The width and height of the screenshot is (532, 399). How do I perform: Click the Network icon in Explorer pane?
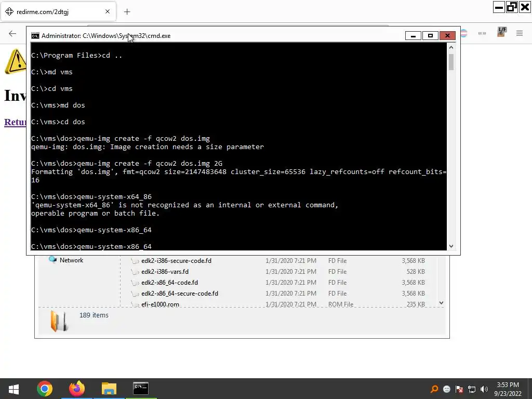[52, 260]
